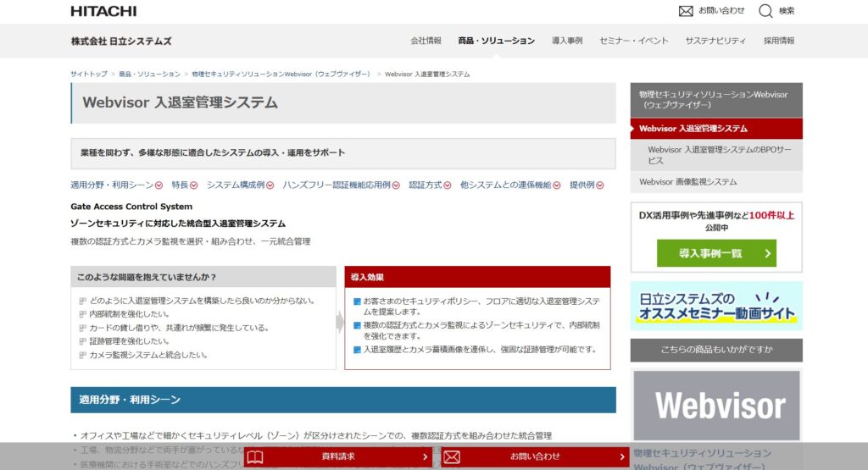Open 商品・ソリューション menu
Image resolution: width=868 pixels, height=470 pixels.
[497, 41]
